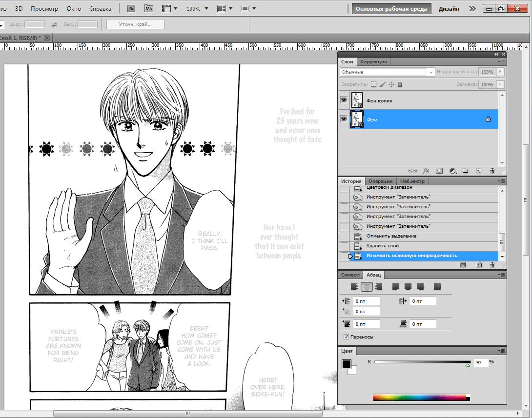Screen dimensions: 532x418
Task: Click the link layers chain icon
Action: pos(412,171)
